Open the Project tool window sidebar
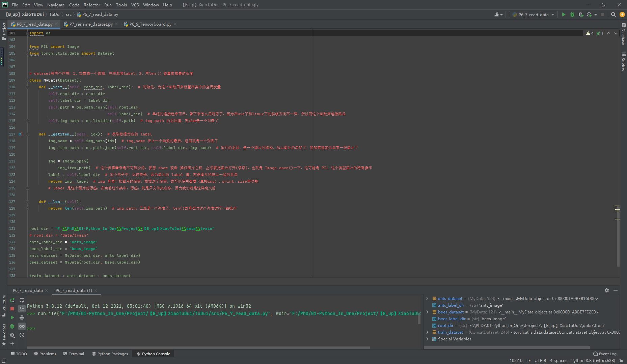 (4, 31)
